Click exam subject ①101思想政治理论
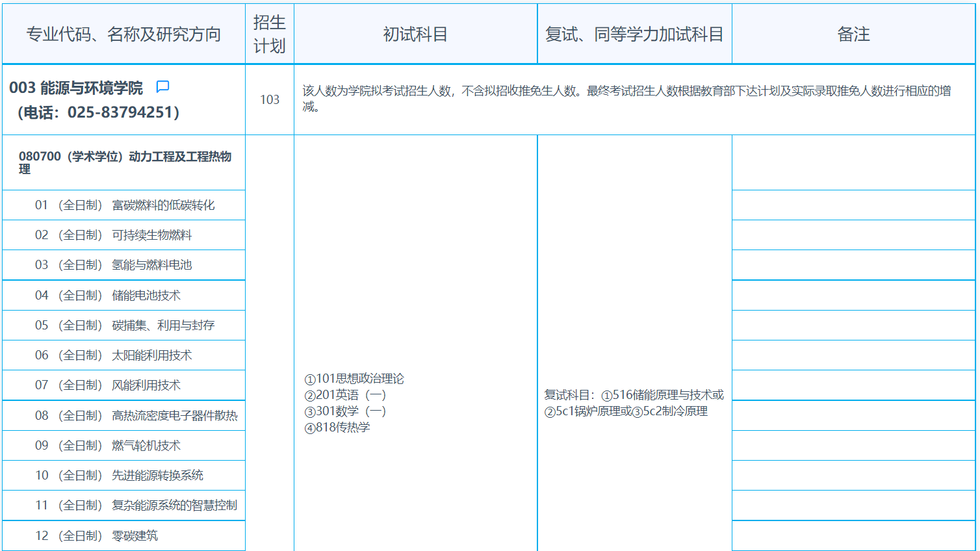 pos(354,379)
